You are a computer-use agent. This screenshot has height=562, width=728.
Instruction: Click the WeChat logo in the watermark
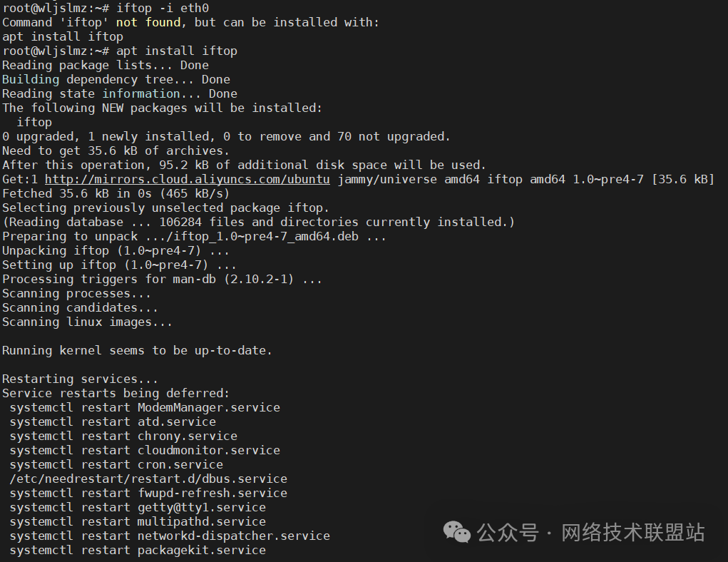point(457,532)
